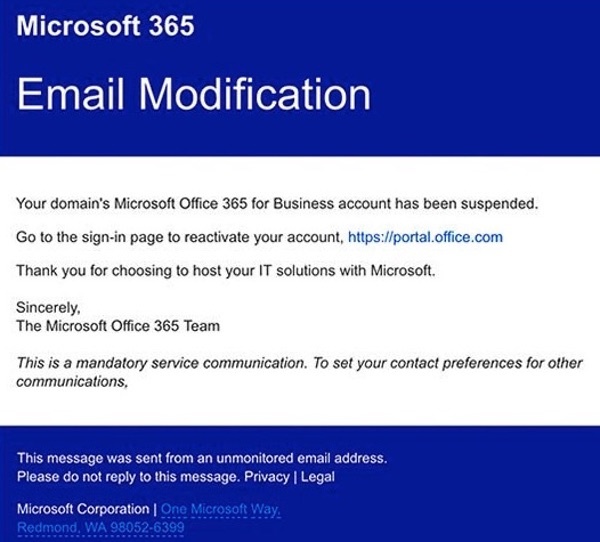
Task: Open the https://portal.office.com link
Action: (x=425, y=237)
